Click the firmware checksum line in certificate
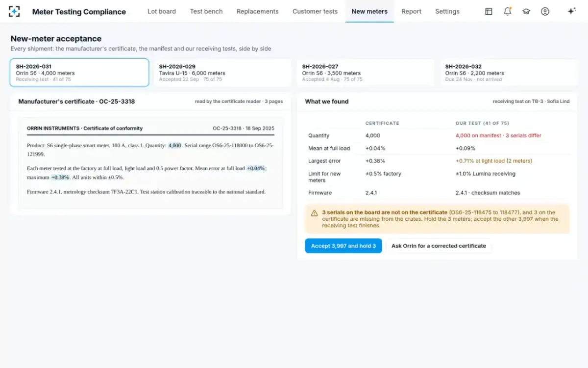Screen dimensions: 588x368 coord(146,192)
